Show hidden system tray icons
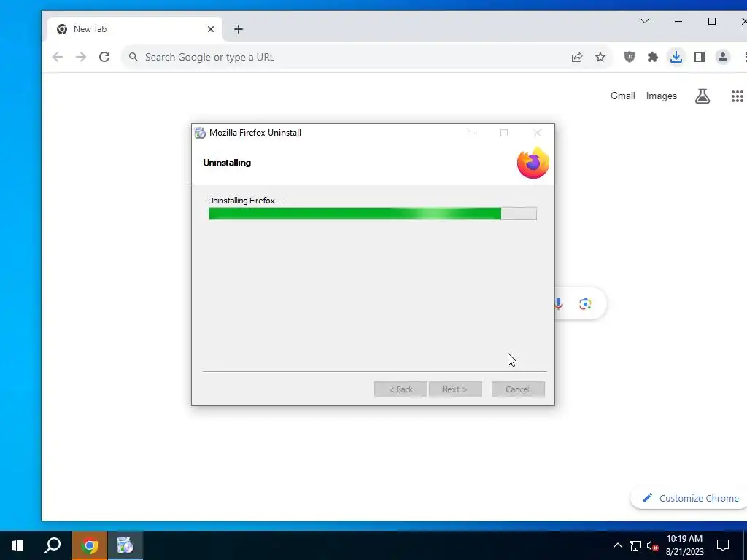The image size is (747, 560). (617, 545)
